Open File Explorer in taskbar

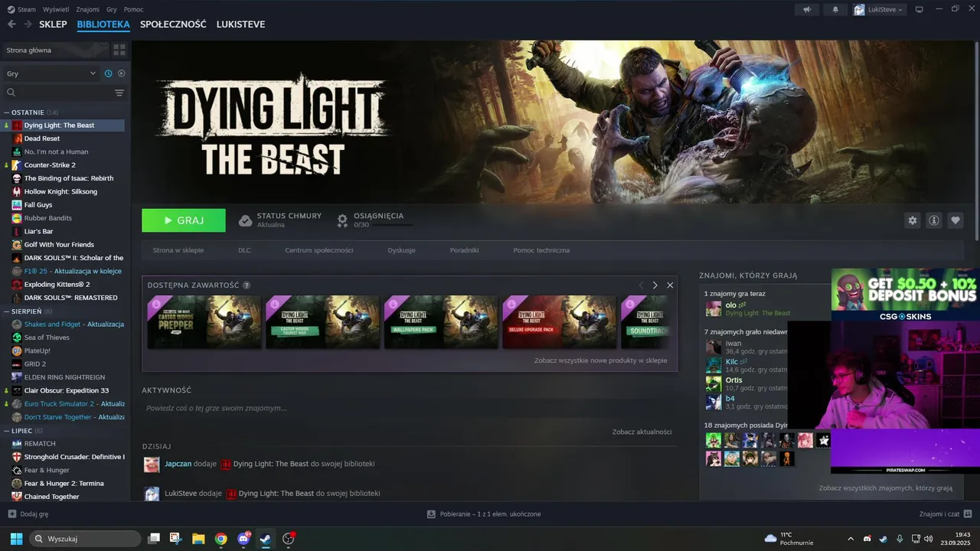198,539
